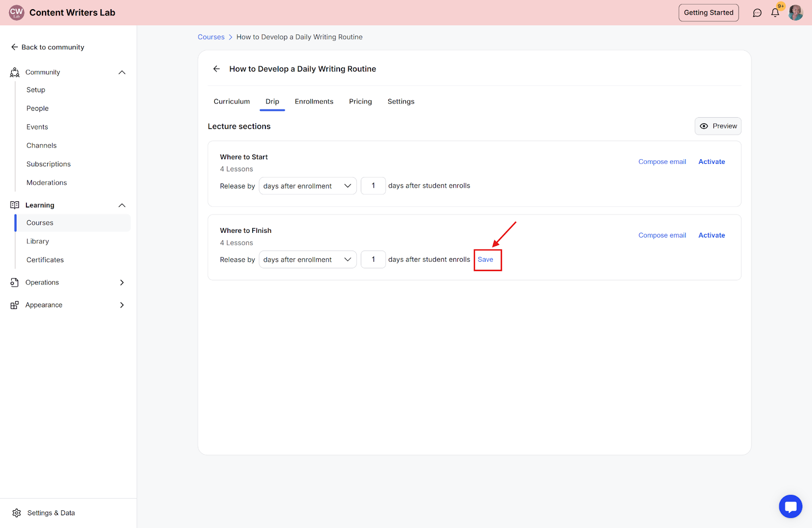Click the user profile avatar
Screen dimensions: 812x528
[x=795, y=13]
